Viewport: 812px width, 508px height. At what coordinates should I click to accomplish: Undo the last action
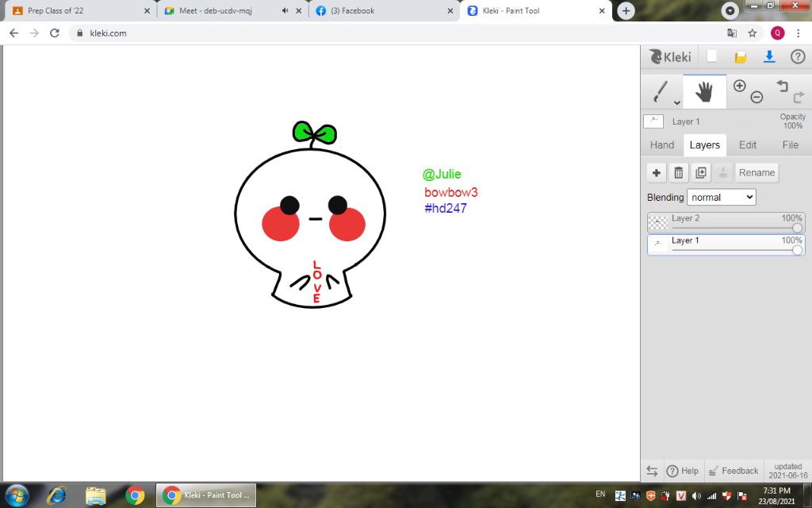(782, 86)
